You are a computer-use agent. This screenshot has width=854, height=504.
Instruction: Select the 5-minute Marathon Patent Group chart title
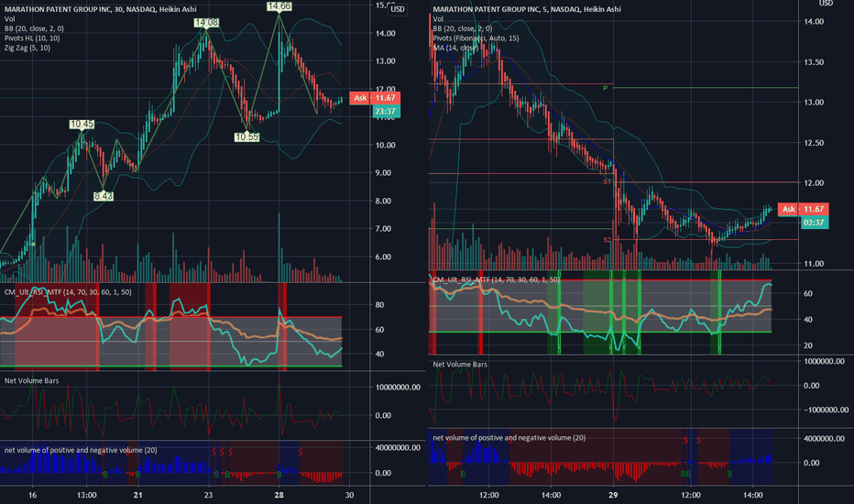click(x=527, y=9)
